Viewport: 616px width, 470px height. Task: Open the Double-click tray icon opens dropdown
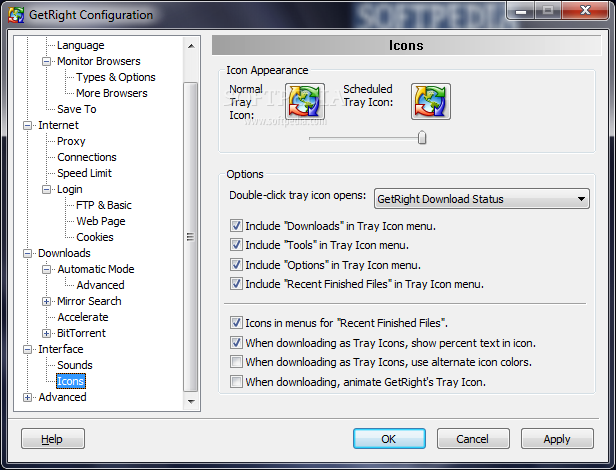point(482,199)
